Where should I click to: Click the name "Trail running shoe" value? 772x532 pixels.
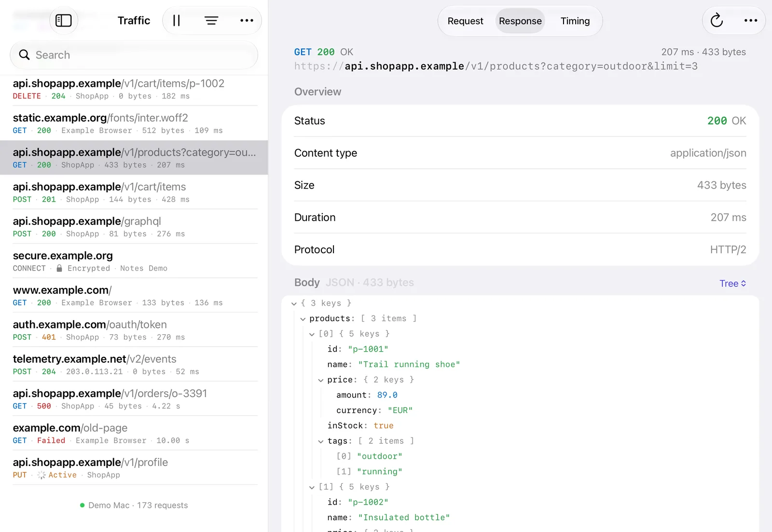click(409, 365)
